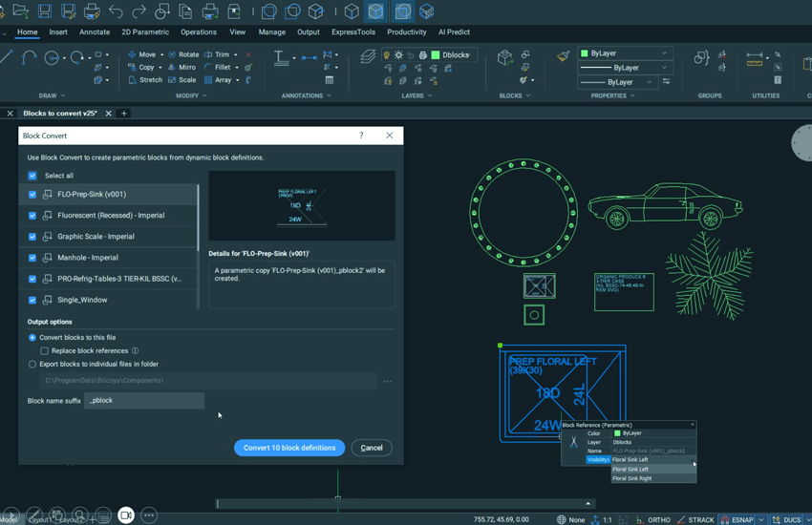Select the Mirror tool

click(x=182, y=67)
